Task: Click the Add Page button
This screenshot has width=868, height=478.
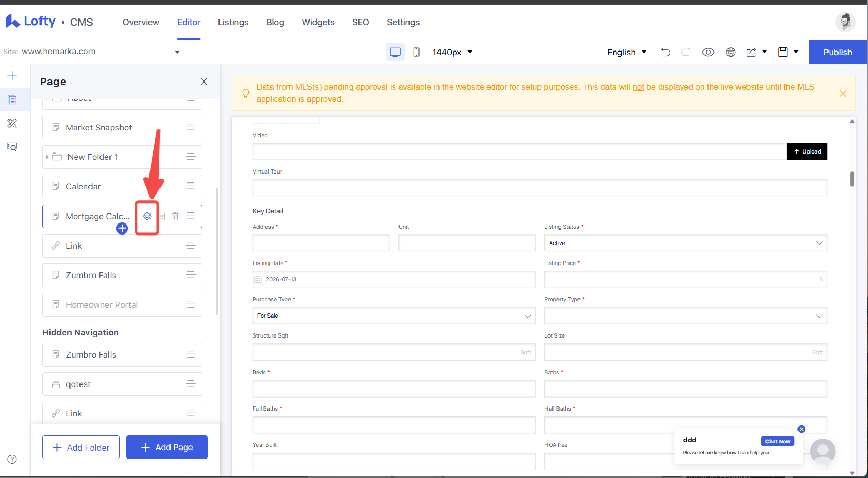Action: pyautogui.click(x=167, y=447)
